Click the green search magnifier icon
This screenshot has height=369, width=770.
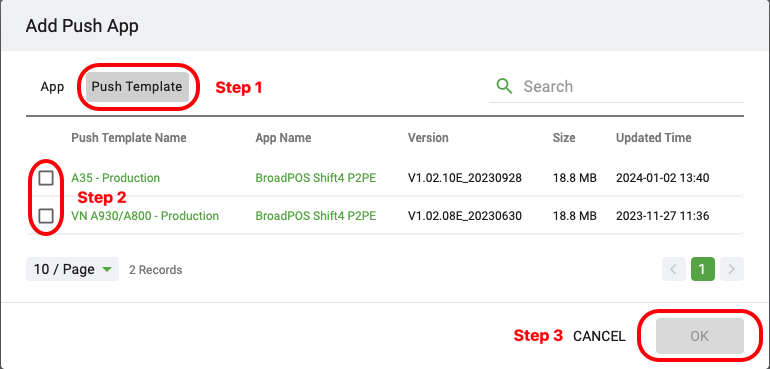coord(504,86)
